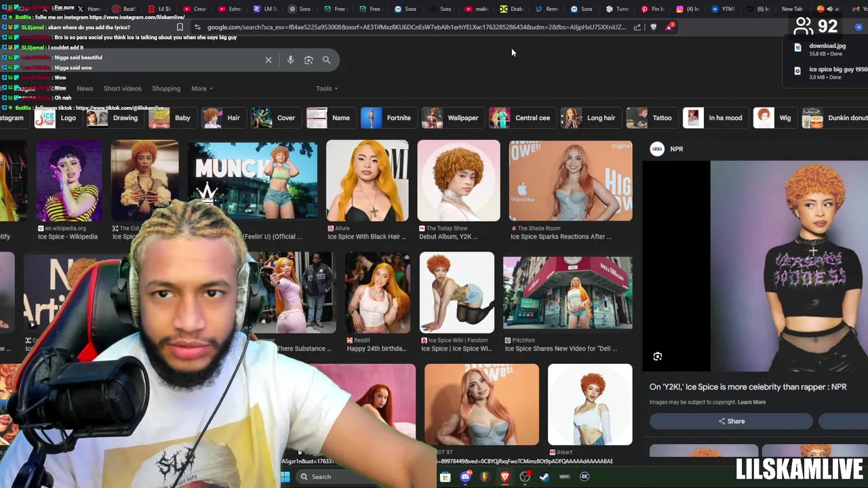Open the large NPR preview image
868x488 pixels.
pyautogui.click(x=789, y=266)
